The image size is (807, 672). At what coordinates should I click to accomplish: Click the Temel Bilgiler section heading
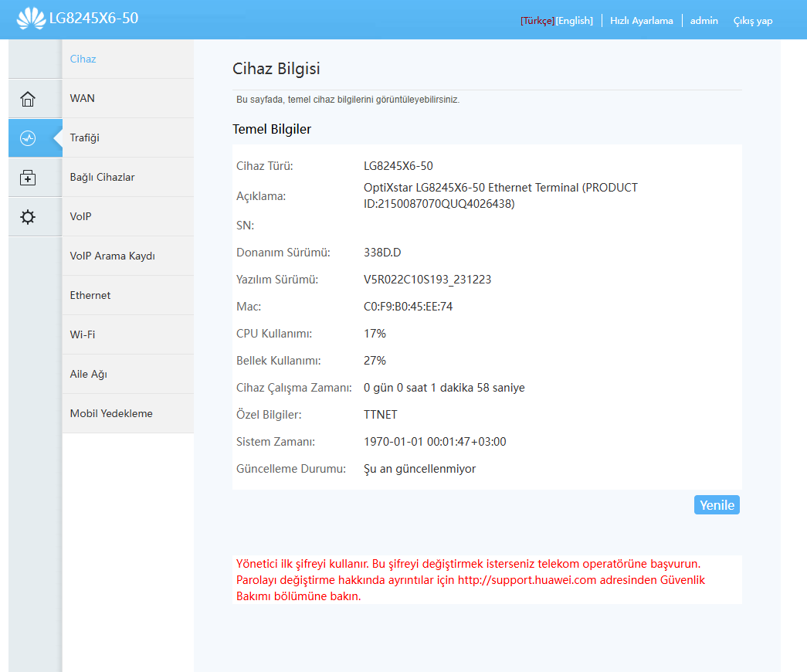click(x=272, y=129)
